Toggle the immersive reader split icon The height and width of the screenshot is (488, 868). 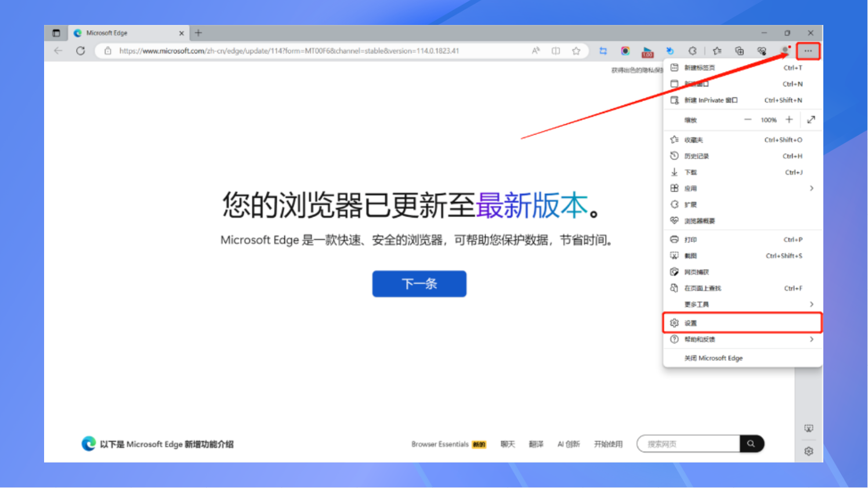coord(556,51)
